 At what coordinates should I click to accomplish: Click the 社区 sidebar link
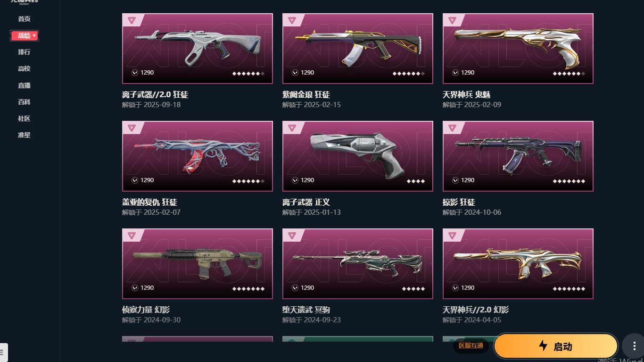point(24,118)
